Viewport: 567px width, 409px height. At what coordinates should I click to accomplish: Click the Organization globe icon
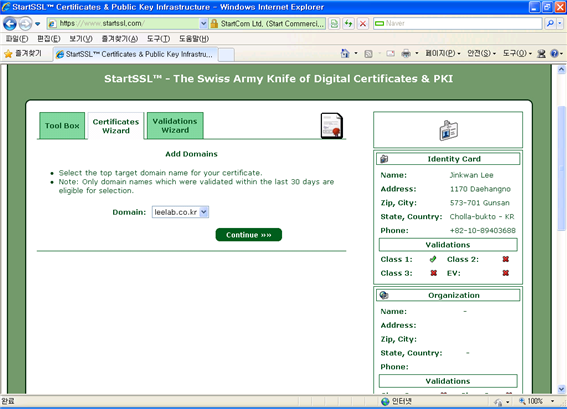[384, 295]
